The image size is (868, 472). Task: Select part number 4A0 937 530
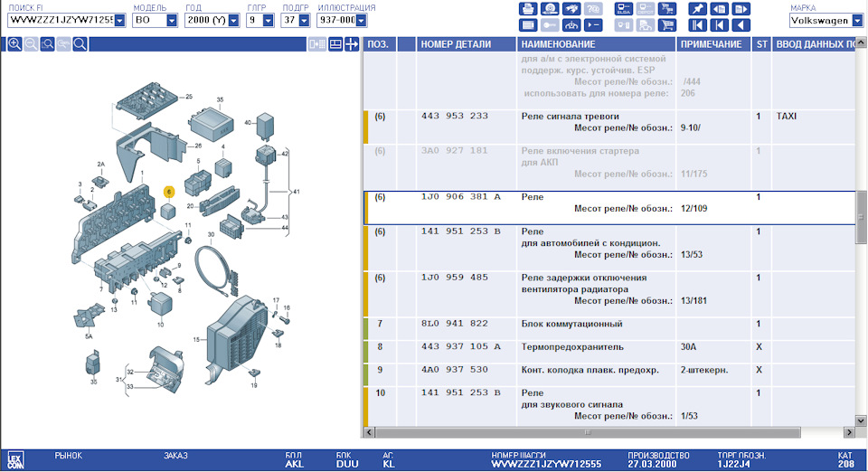455,370
